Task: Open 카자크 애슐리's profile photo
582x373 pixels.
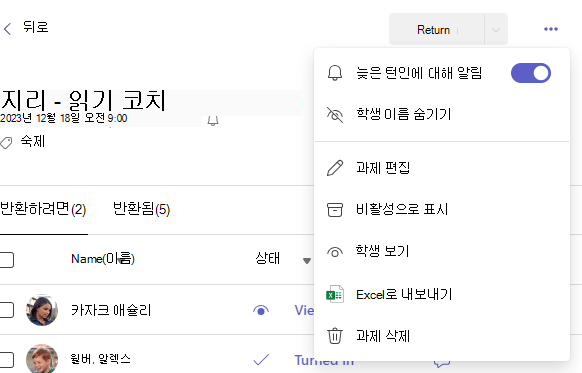Action: [42, 310]
